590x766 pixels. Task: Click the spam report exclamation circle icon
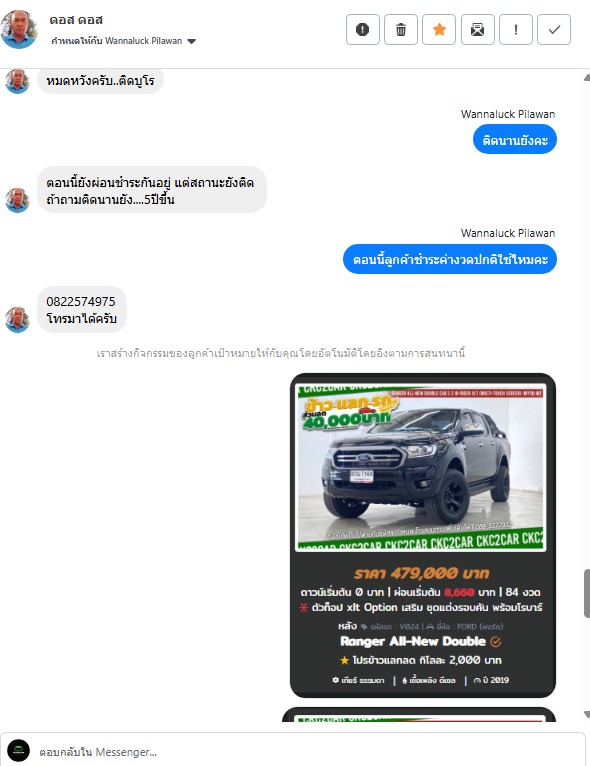pyautogui.click(x=362, y=30)
